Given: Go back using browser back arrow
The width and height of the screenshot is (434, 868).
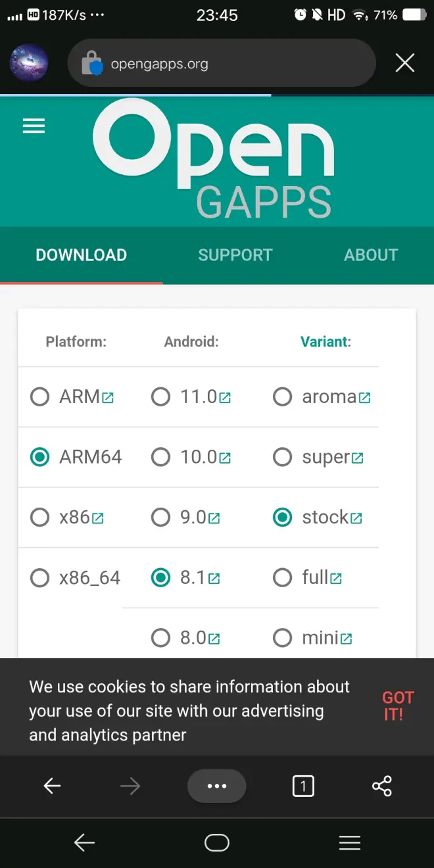Looking at the screenshot, I should click(x=52, y=786).
